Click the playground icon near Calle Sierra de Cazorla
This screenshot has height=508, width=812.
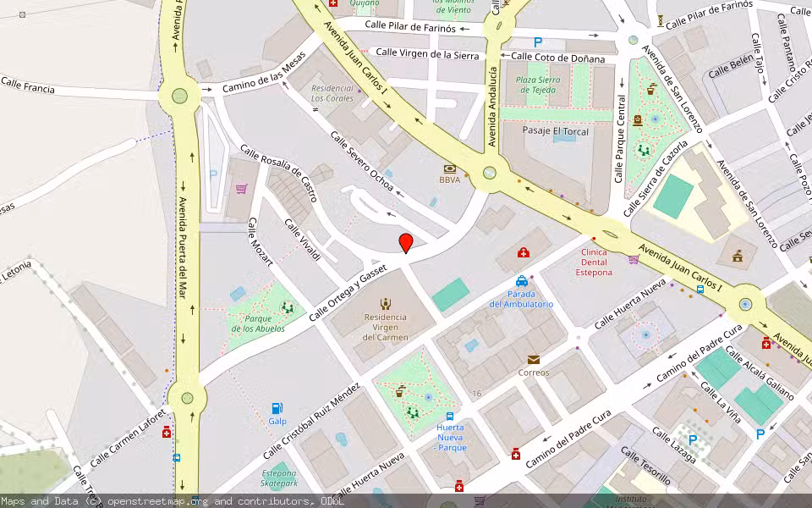(x=643, y=150)
